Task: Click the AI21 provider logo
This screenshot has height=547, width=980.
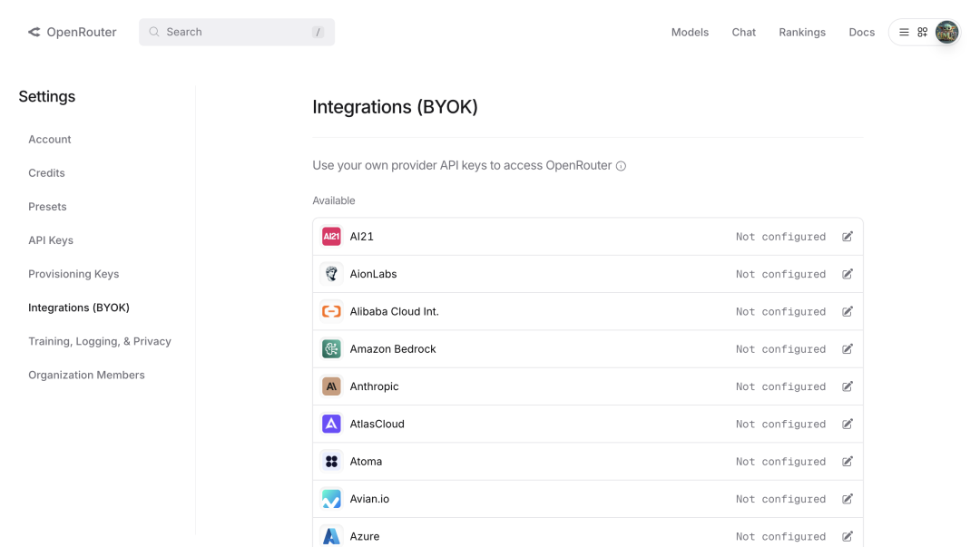Action: tap(331, 236)
